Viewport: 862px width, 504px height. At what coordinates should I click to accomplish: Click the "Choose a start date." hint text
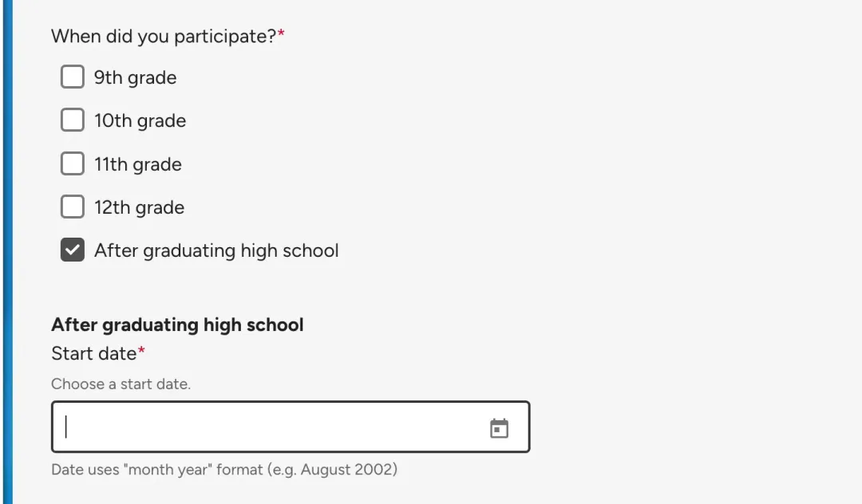click(x=121, y=384)
